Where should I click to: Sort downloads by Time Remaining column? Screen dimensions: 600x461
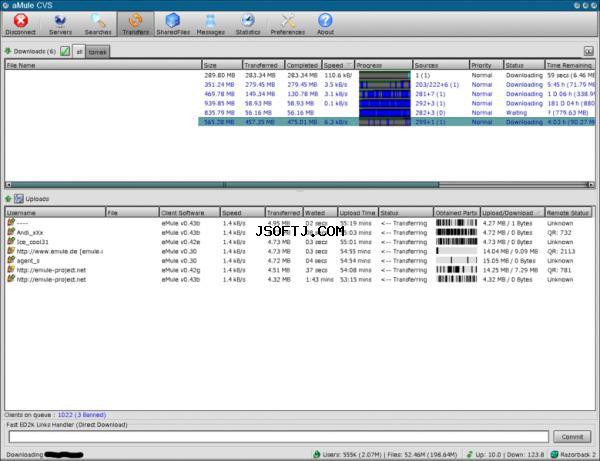[x=569, y=65]
